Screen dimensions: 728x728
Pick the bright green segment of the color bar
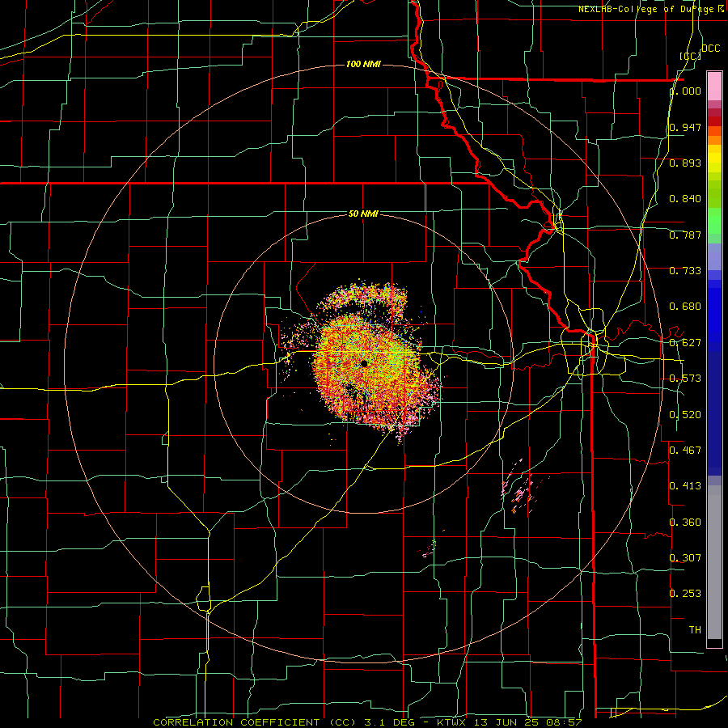click(x=714, y=221)
